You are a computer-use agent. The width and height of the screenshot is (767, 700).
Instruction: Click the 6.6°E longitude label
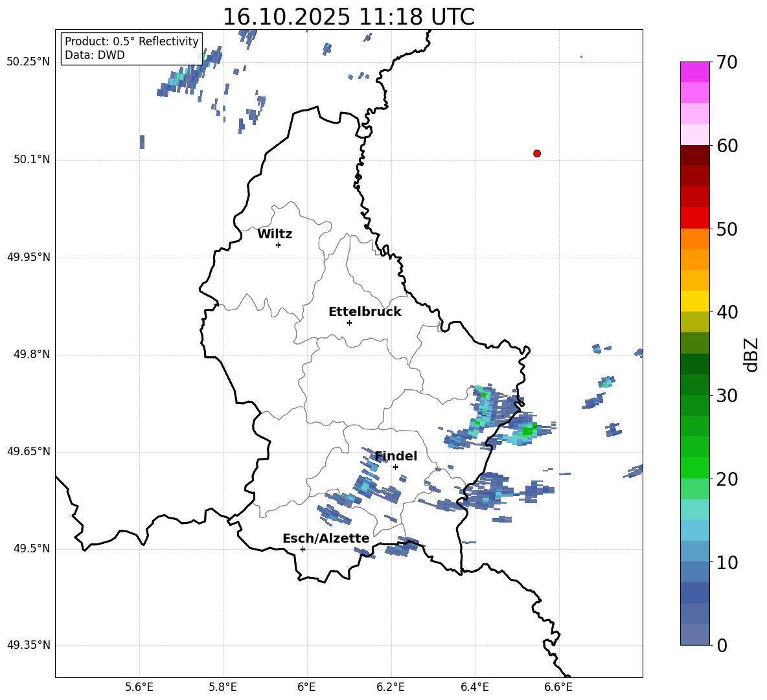click(x=558, y=687)
